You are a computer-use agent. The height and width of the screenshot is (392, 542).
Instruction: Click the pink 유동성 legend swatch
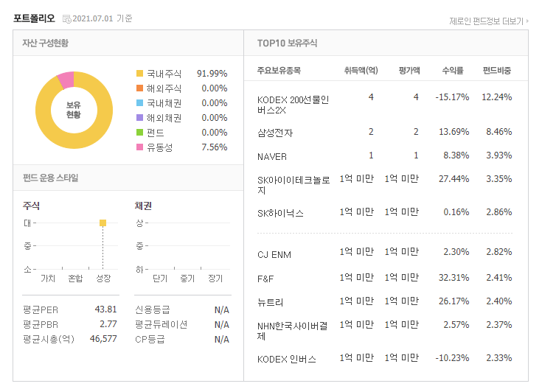[x=139, y=147]
